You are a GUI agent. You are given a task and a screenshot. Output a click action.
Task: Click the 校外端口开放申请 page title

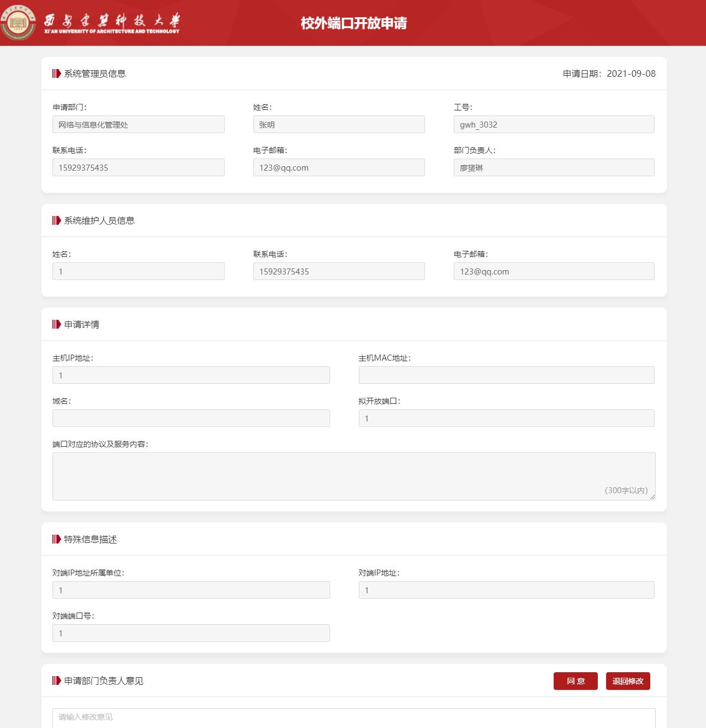pyautogui.click(x=354, y=23)
